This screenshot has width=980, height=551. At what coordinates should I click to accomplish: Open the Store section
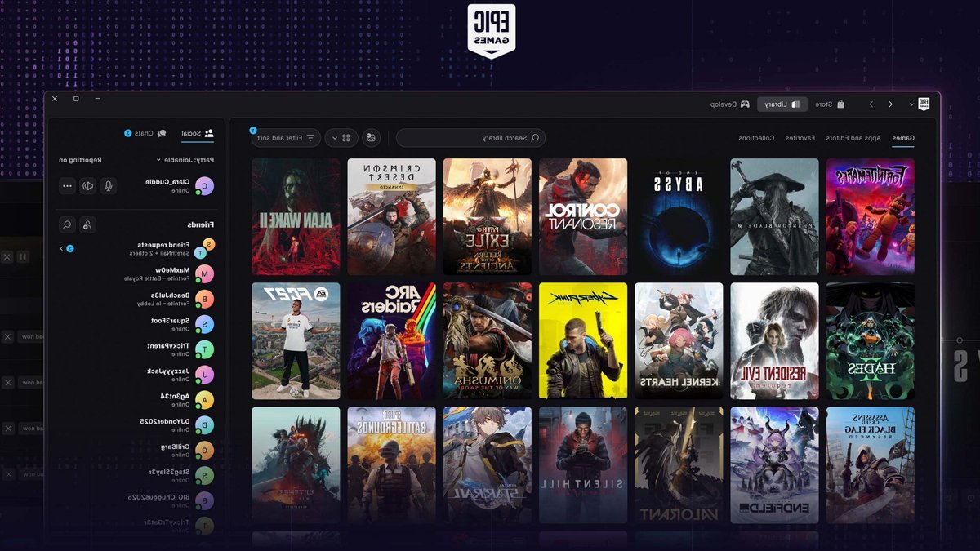click(x=829, y=104)
